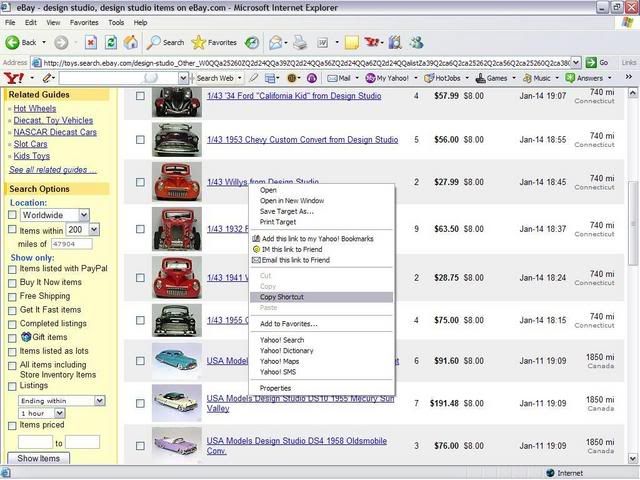Check the Items priced option
Screen dimensions: 640x480
[12, 426]
